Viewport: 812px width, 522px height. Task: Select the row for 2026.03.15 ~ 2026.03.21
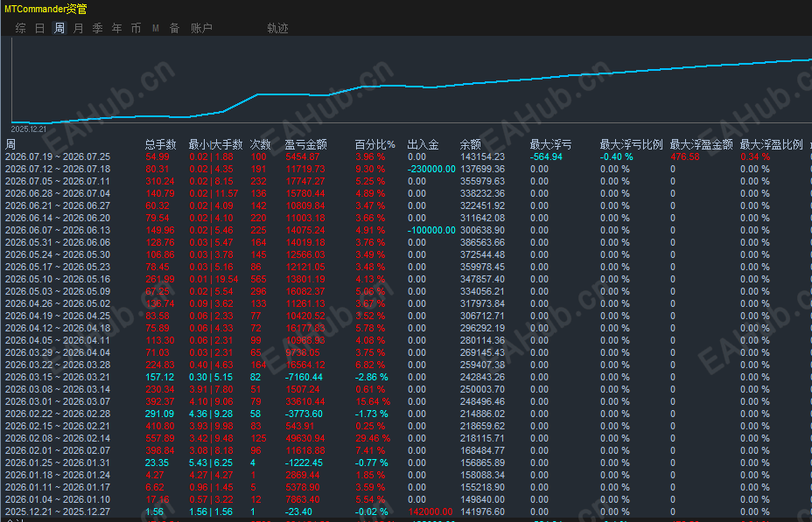406,377
